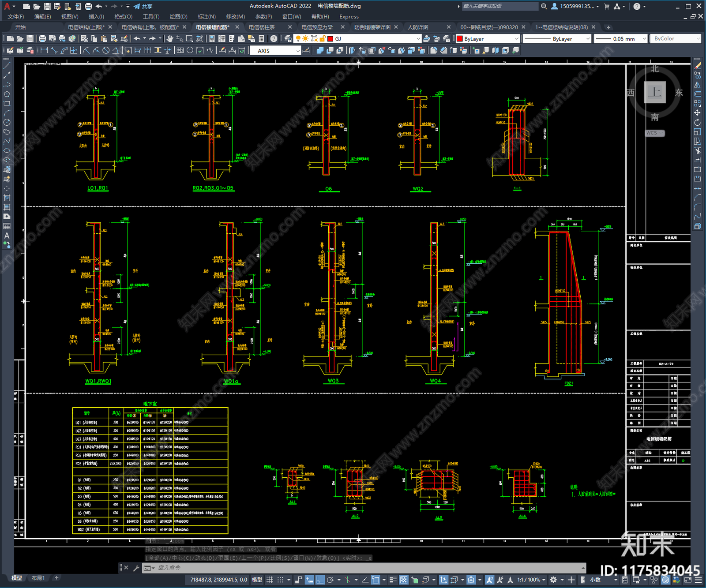706x588 pixels.
Task: Select the Polygon tool in left toolbar
Action: click(7, 94)
